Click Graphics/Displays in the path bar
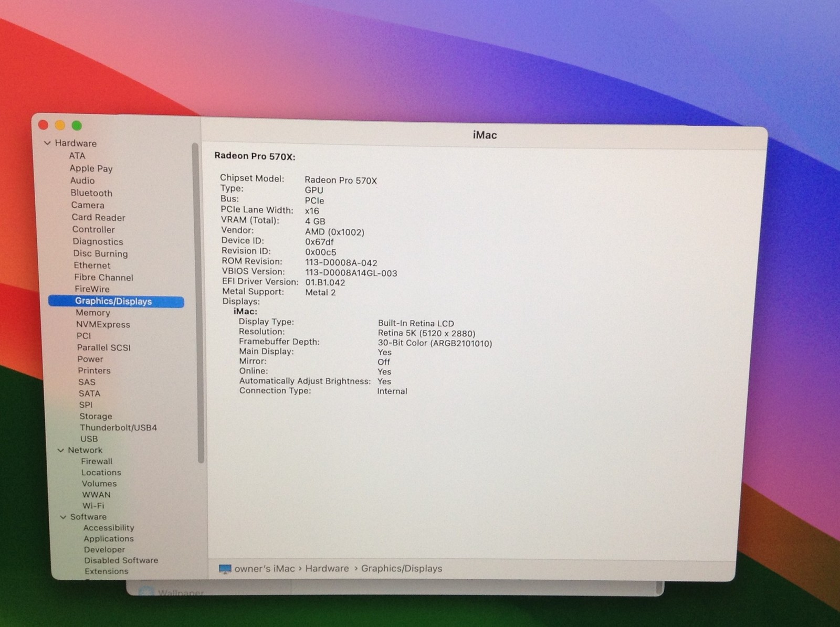Viewport: 840px width, 627px height. coord(402,569)
